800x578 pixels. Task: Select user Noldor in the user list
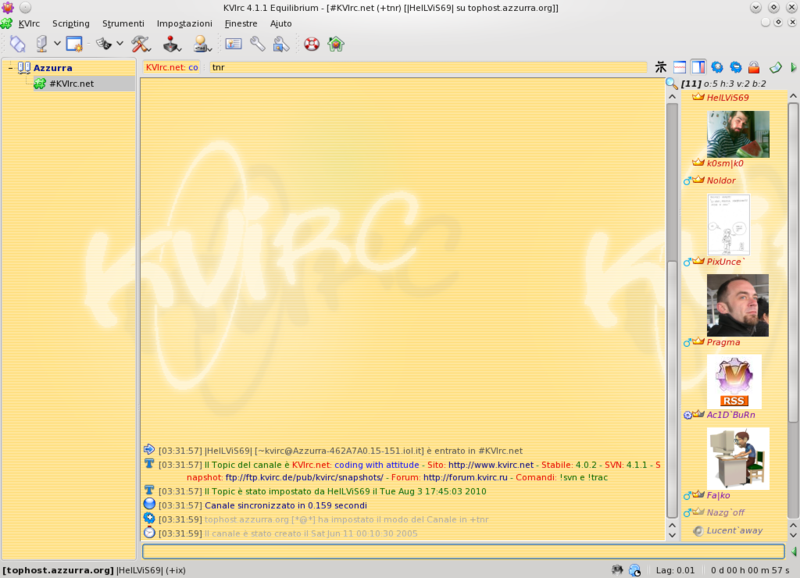tap(721, 181)
